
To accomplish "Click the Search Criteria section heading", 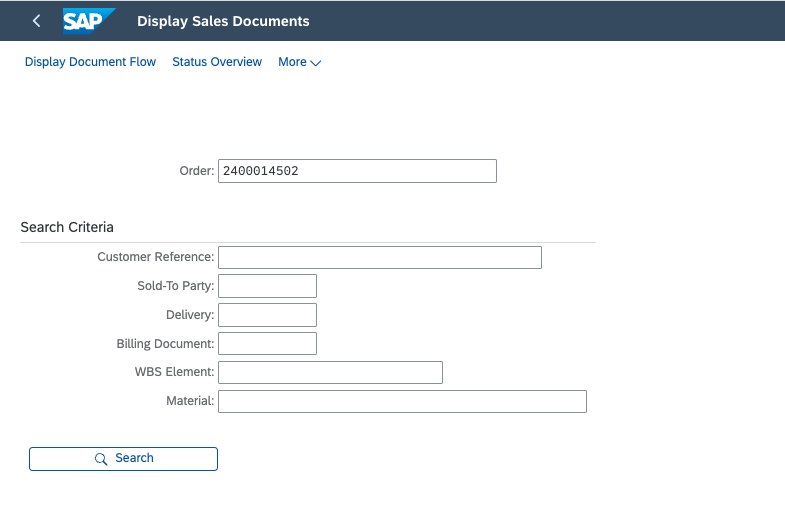I will pyautogui.click(x=67, y=227).
